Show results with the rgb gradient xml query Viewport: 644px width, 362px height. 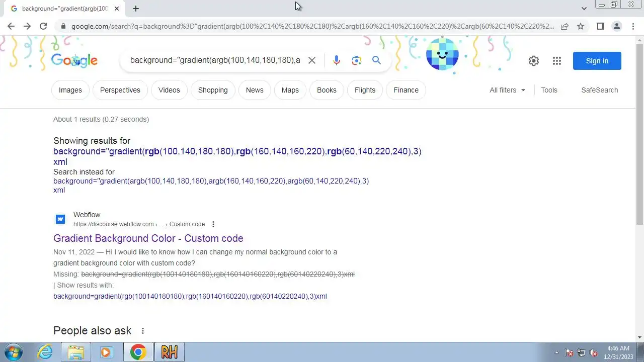point(190,296)
